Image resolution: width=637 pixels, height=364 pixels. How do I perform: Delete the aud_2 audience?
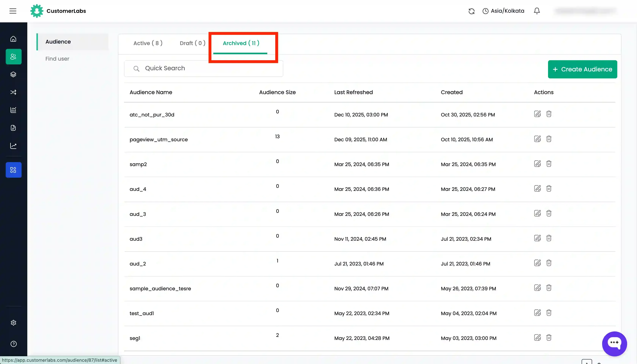[x=549, y=263]
